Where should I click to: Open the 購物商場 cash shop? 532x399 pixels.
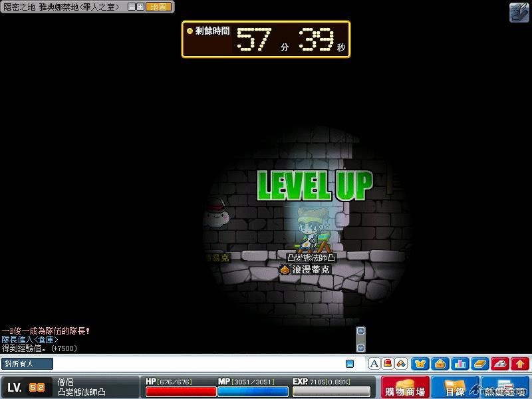405,388
